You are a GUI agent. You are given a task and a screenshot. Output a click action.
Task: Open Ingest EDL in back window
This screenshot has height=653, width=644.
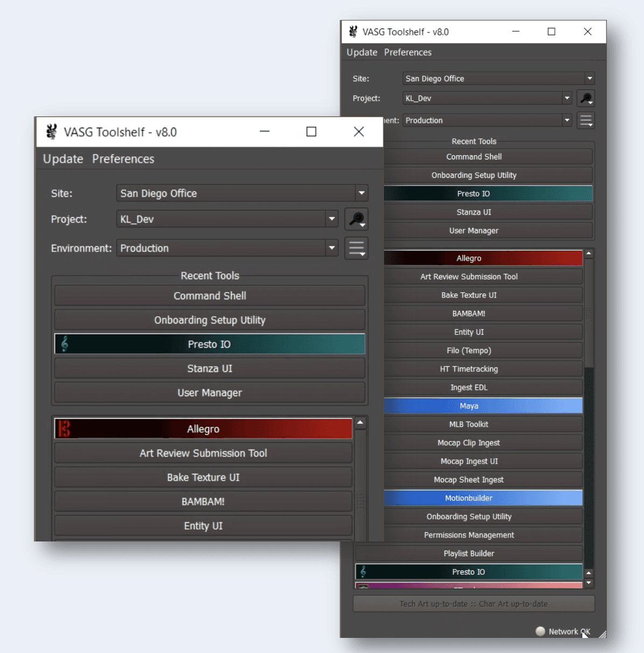click(483, 387)
